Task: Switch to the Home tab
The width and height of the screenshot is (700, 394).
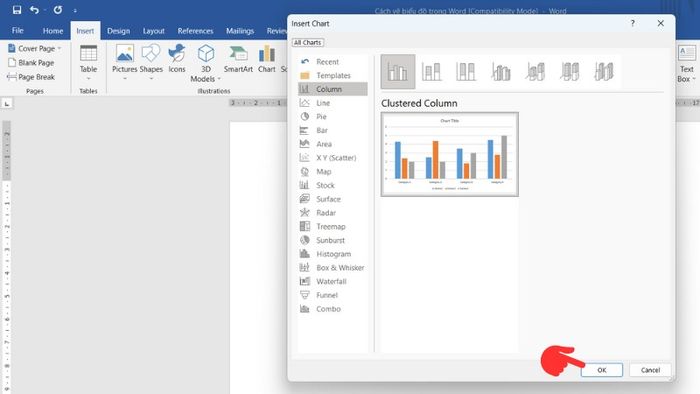Action: pos(53,31)
